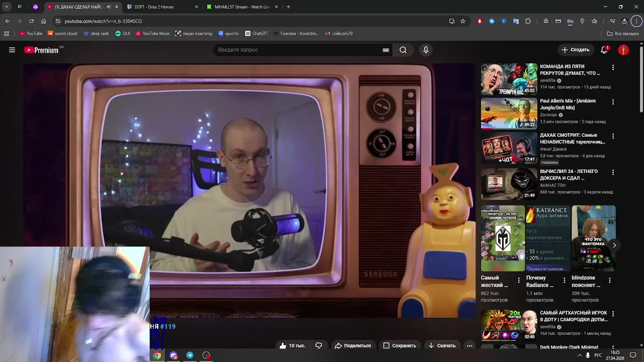Open options for blindzone поясняет short

610,280
